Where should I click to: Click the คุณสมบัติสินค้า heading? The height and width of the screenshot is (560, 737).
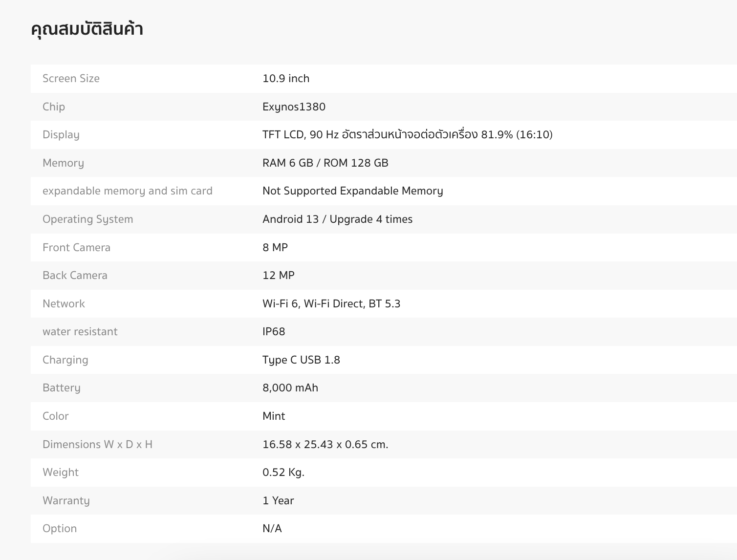(87, 29)
